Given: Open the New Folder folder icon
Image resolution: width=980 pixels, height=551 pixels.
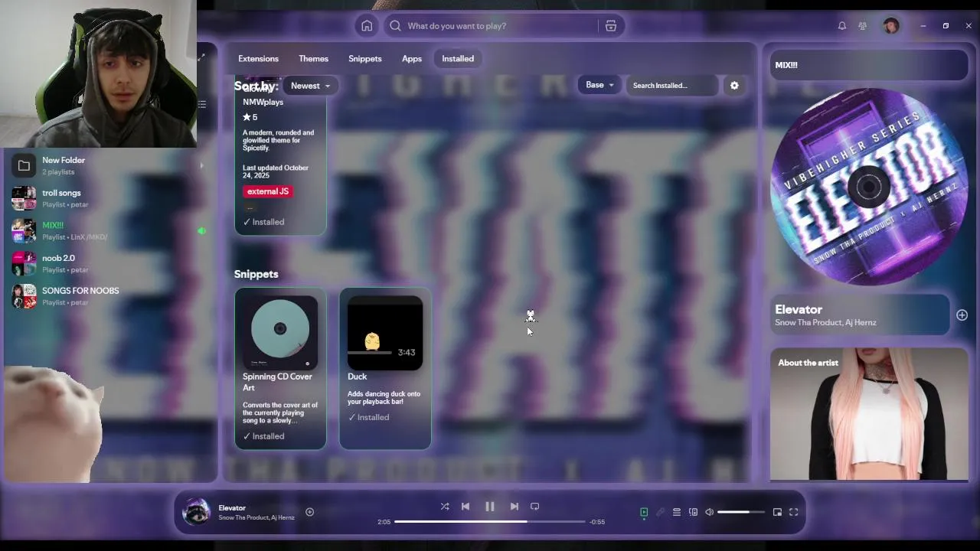Looking at the screenshot, I should [x=24, y=165].
